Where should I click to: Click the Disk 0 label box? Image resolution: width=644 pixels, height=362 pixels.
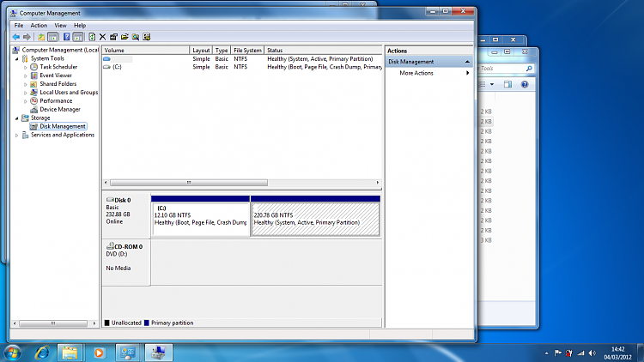[126, 216]
